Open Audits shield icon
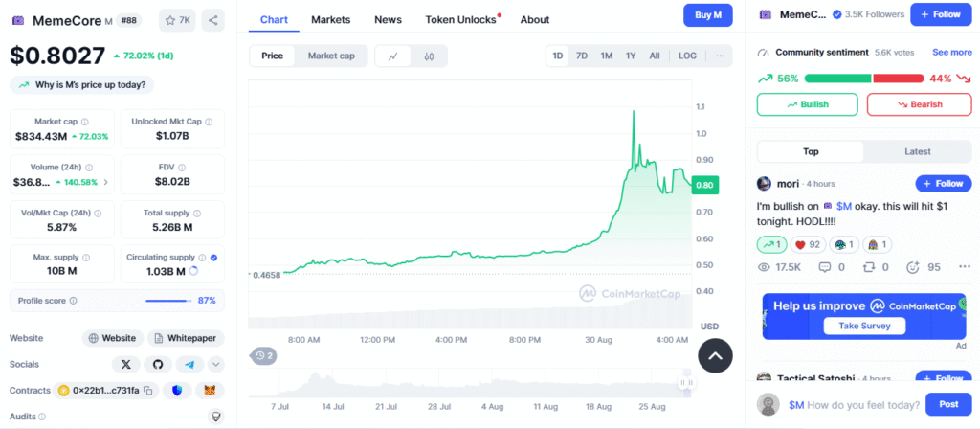Screen dimensions: 980x429 (x=216, y=417)
